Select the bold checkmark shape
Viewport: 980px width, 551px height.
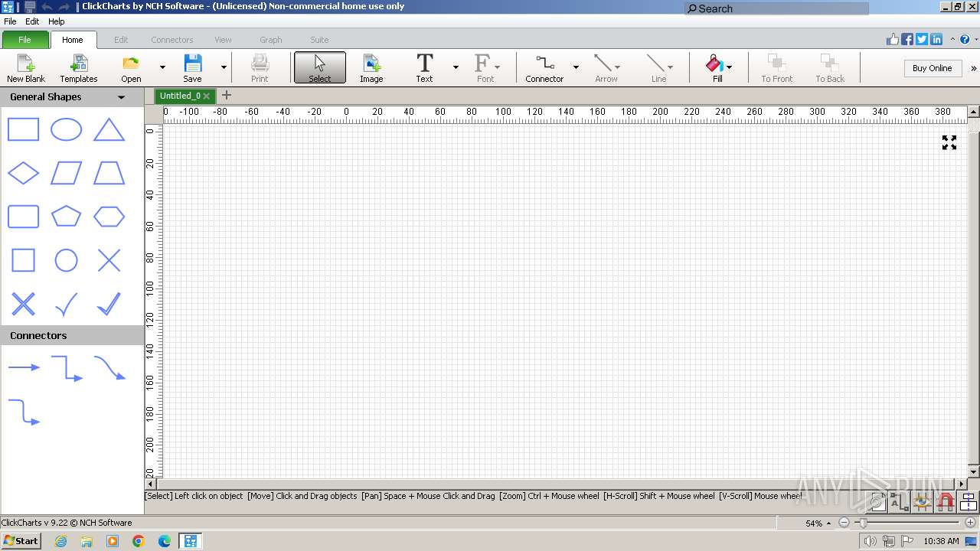pyautogui.click(x=109, y=304)
